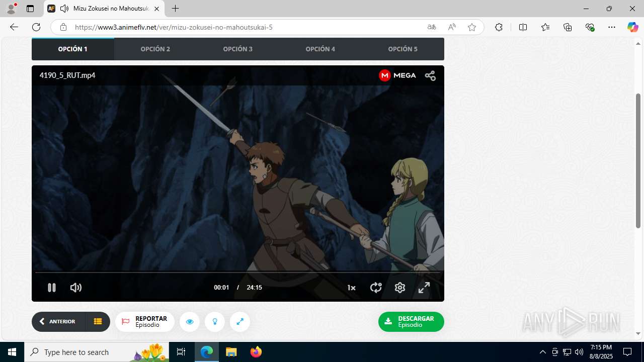This screenshot has width=644, height=362.
Task: Share the MEGA video
Action: (x=430, y=75)
